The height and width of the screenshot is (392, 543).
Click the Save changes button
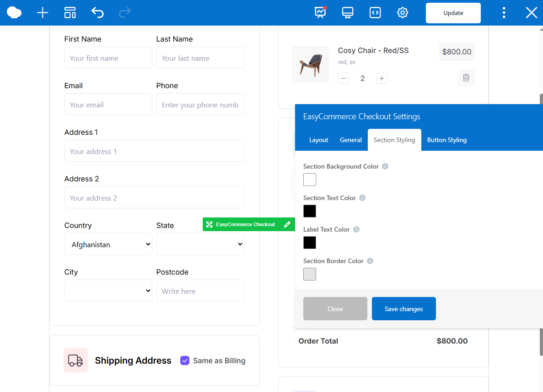coord(403,309)
